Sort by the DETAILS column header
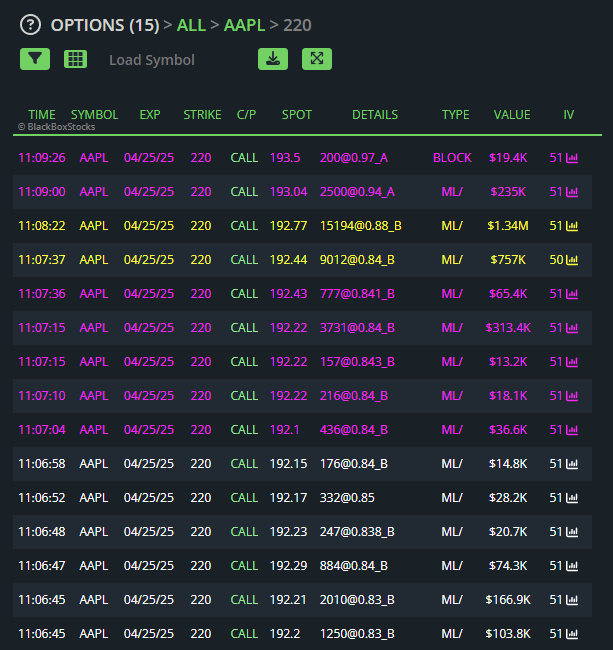This screenshot has width=613, height=650. click(375, 115)
